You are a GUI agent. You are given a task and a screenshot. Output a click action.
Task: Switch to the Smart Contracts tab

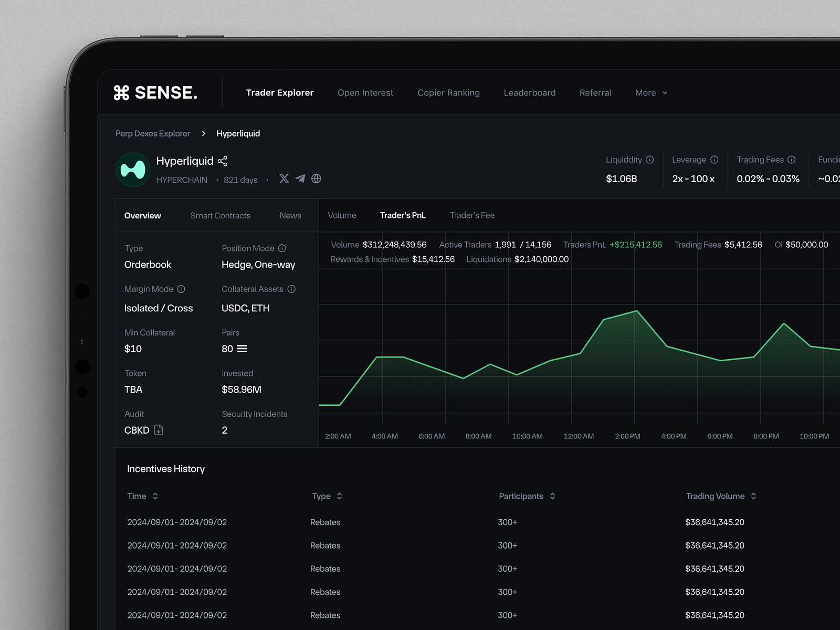pos(220,215)
